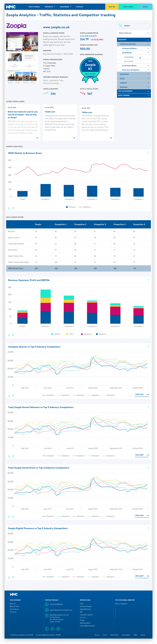This screenshot has width=157, height=644.
Task: Open kebab menu on Total Zoopla Social Posts chart
Action: point(148,467)
